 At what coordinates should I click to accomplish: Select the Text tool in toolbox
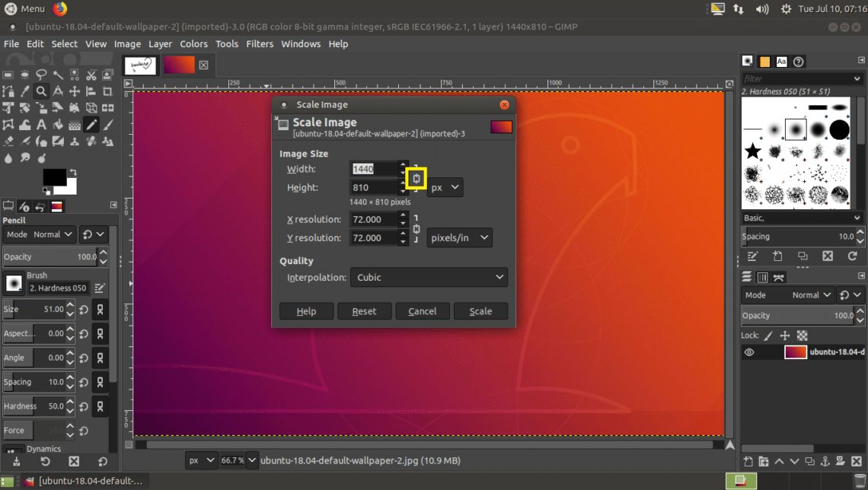click(x=41, y=125)
